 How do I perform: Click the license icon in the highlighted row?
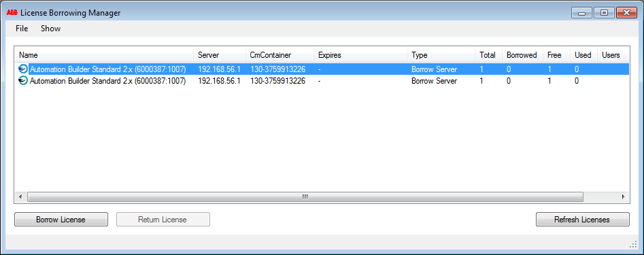point(23,69)
